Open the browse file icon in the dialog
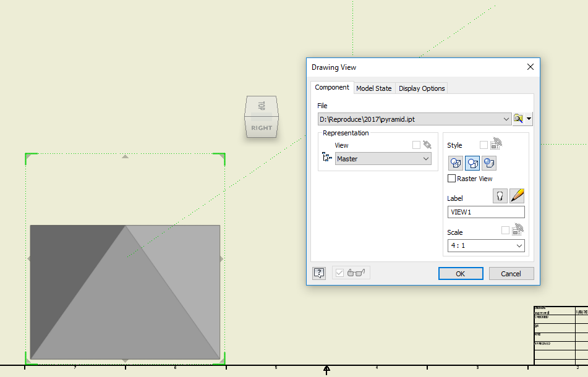 pyautogui.click(x=518, y=119)
